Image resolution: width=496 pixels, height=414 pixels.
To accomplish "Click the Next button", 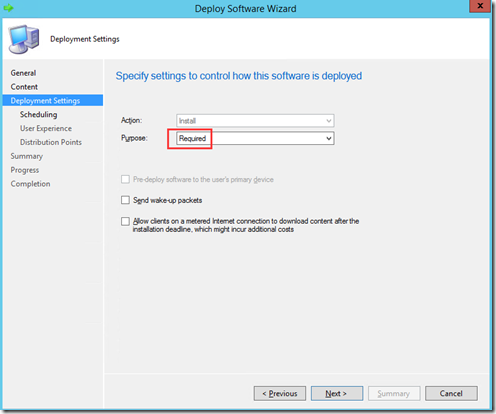I will (337, 394).
